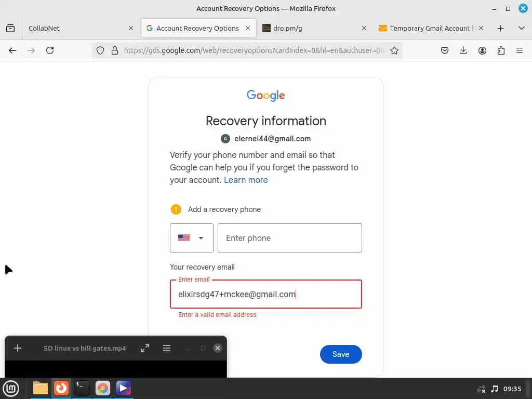Focus the Enter phone field
The image size is (532, 399).
pos(290,238)
